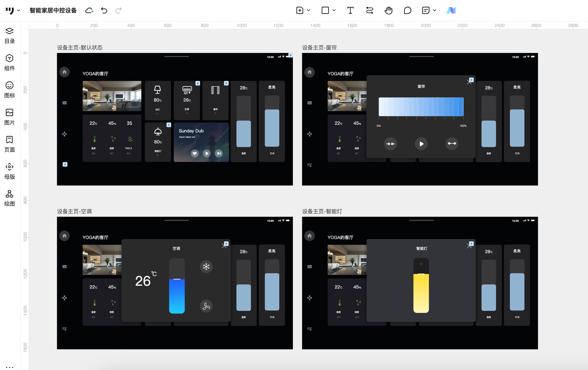Open the 组件 components panel
The height and width of the screenshot is (370, 588).
[x=9, y=62]
